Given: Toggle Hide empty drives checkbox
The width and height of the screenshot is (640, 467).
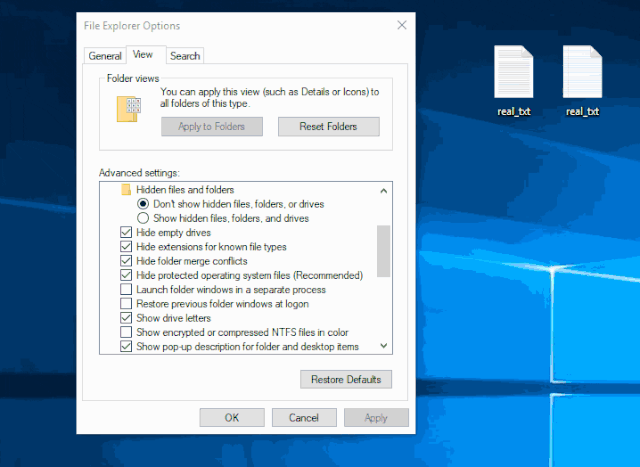Looking at the screenshot, I should (x=126, y=233).
